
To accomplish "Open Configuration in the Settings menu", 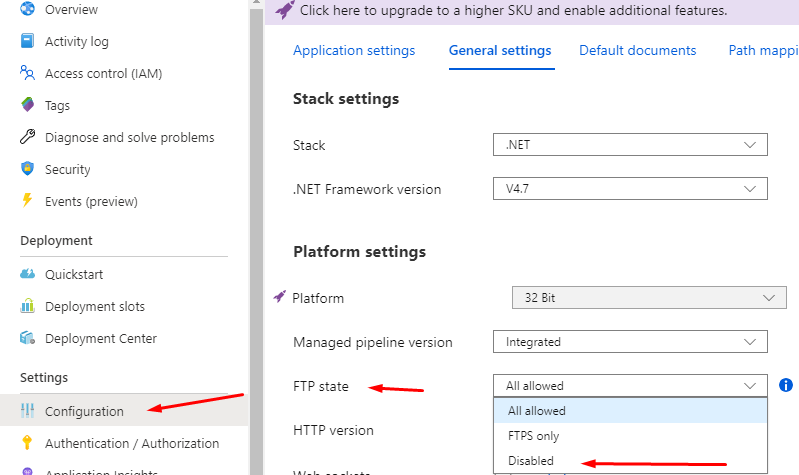I will click(x=84, y=411).
